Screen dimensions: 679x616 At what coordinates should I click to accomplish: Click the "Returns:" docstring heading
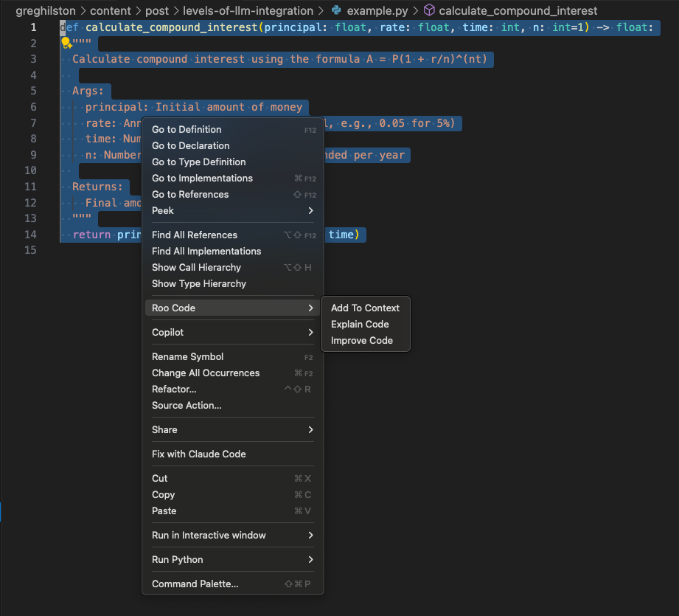coord(97,187)
